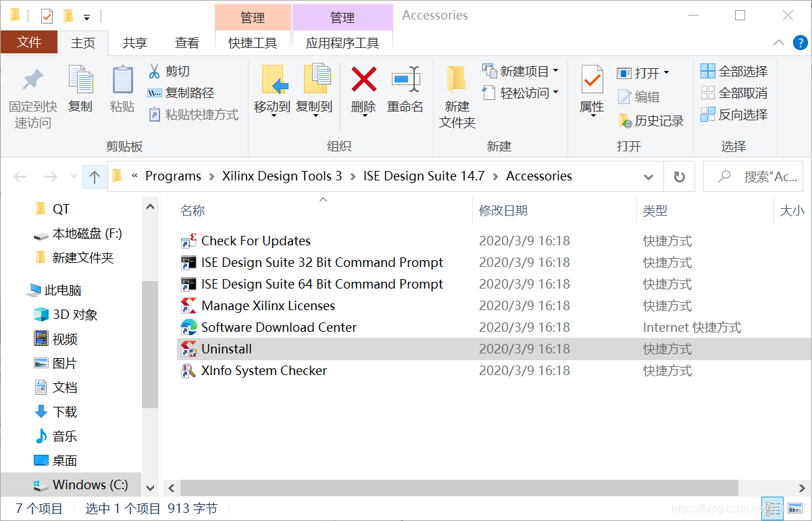812x521 pixels.
Task: Refresh the current folder
Action: [x=679, y=177]
